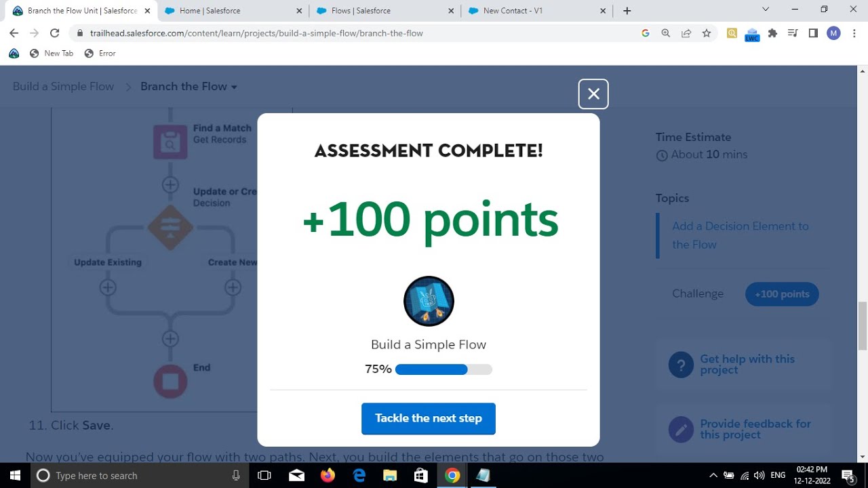The height and width of the screenshot is (488, 868).
Task: Open Task View in taskbar
Action: coord(265,475)
